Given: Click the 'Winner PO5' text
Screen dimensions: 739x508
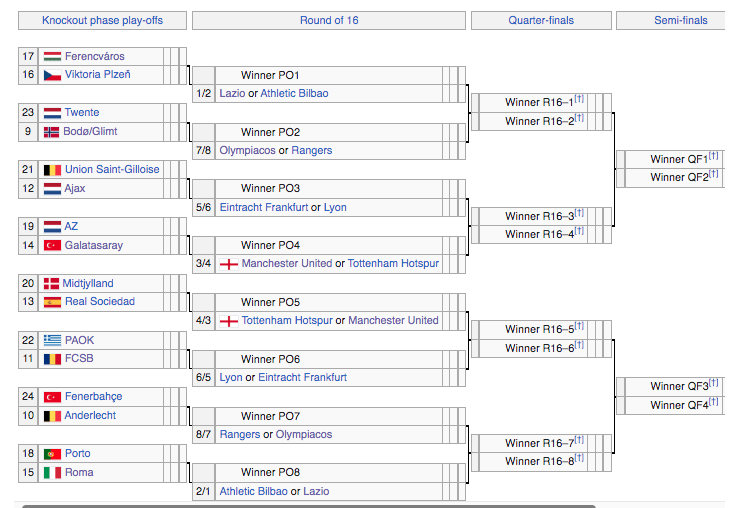Looking at the screenshot, I should pos(270,303).
